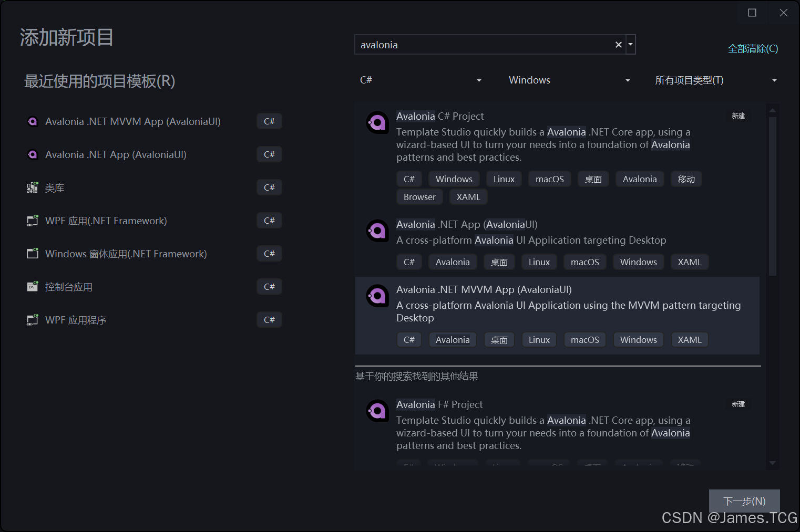The image size is (800, 532).
Task: Click the WPF 应用(.NET Framework) icon
Action: 33,221
